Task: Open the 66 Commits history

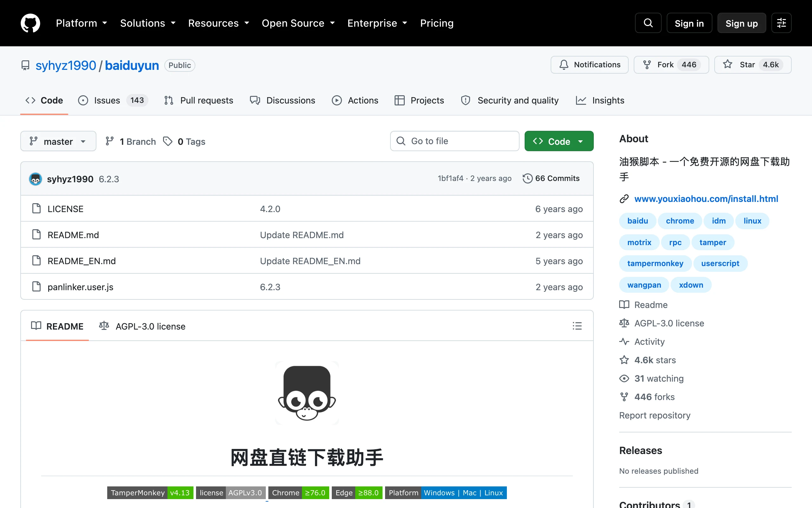Action: click(551, 178)
